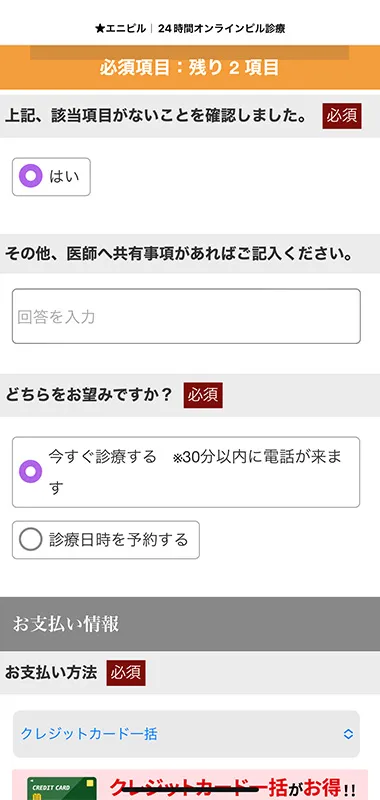Click the お支払い情報 section header
Image resolution: width=380 pixels, height=800 pixels.
pos(190,624)
